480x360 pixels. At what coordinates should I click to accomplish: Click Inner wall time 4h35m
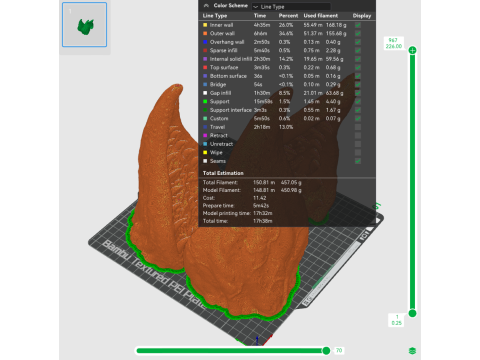coord(262,25)
